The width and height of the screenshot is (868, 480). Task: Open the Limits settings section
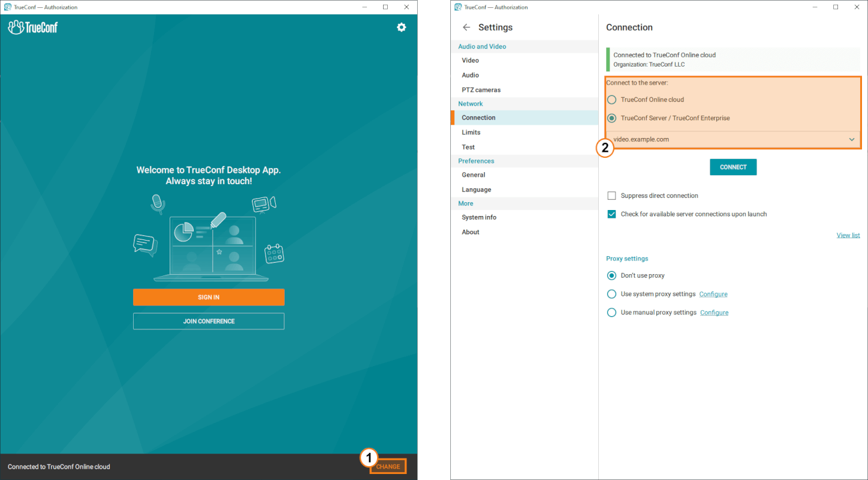[525, 132]
